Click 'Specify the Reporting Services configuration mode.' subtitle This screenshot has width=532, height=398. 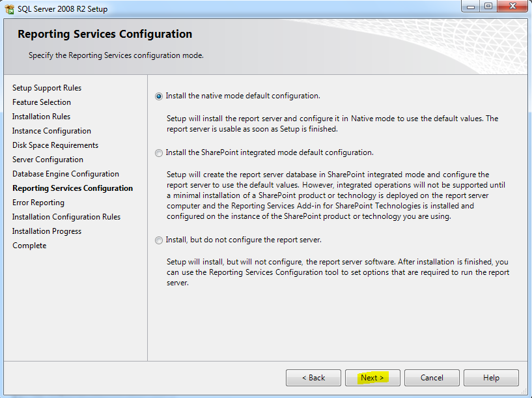(x=116, y=55)
